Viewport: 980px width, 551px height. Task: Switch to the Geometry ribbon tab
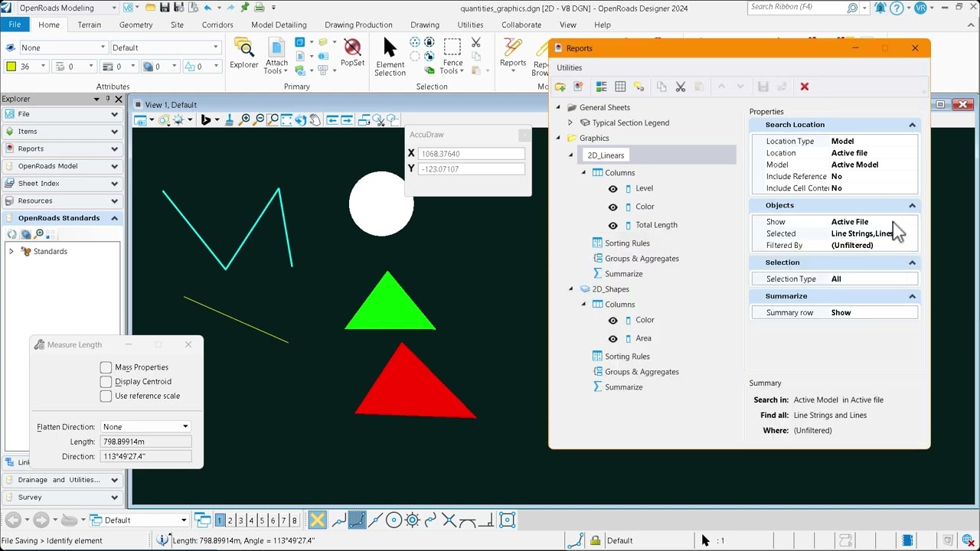(136, 24)
